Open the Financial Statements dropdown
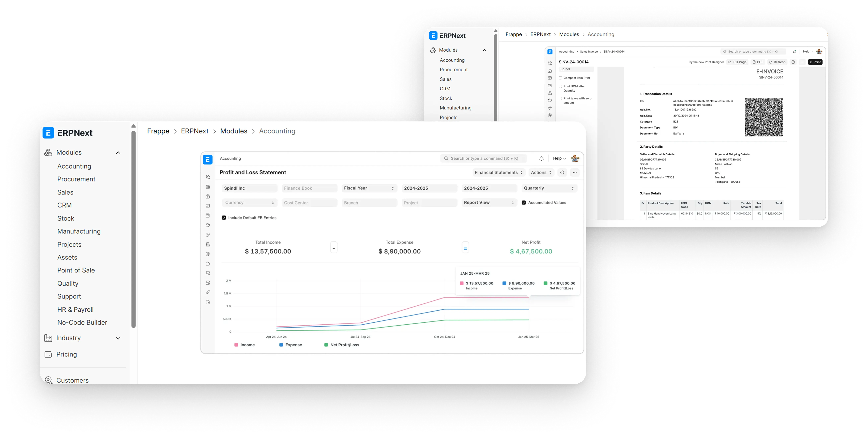This screenshot has width=868, height=437. pos(498,173)
